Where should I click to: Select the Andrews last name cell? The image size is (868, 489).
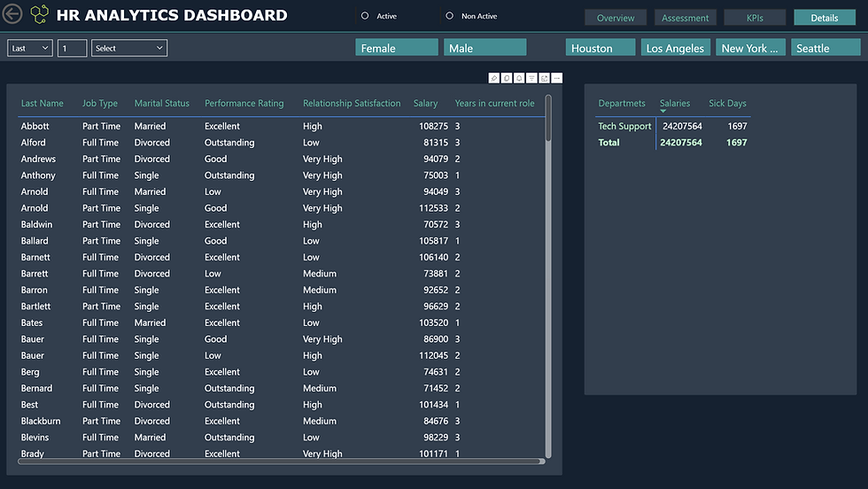[x=38, y=159]
